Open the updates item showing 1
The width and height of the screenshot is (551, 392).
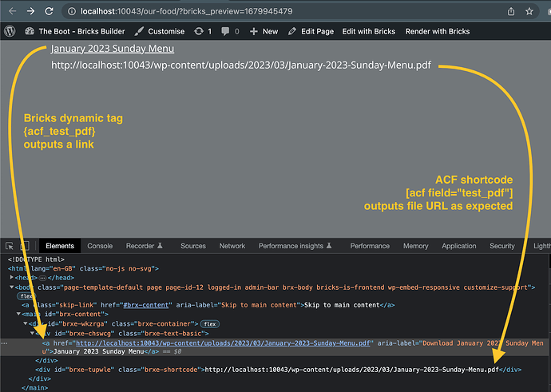pos(203,31)
